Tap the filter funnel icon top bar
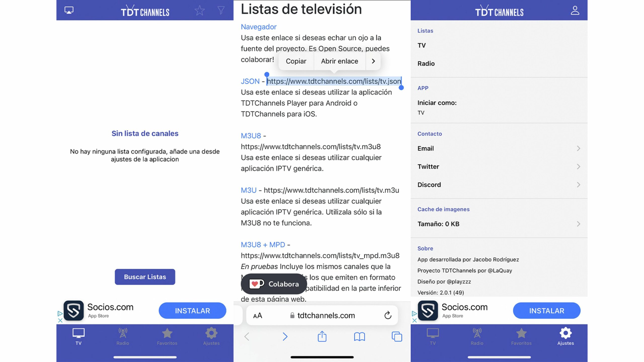Image resolution: width=644 pixels, height=362 pixels. [x=221, y=10]
